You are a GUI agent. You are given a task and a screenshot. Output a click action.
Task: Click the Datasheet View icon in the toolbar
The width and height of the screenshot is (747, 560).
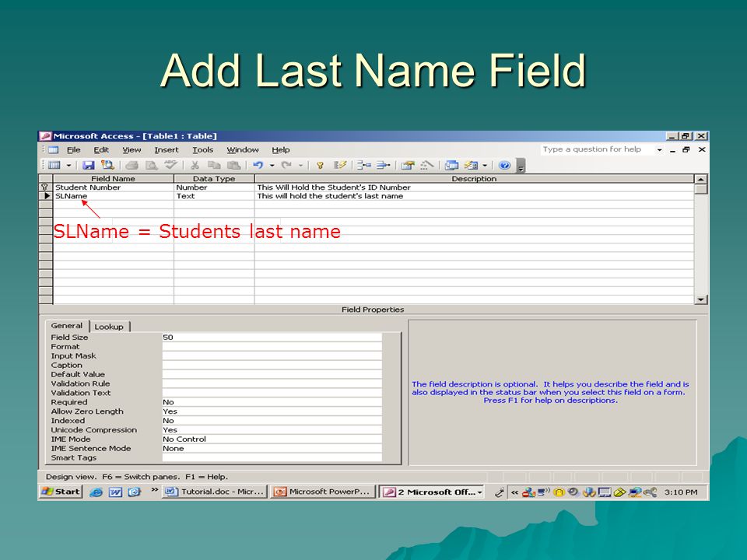pyautogui.click(x=54, y=165)
